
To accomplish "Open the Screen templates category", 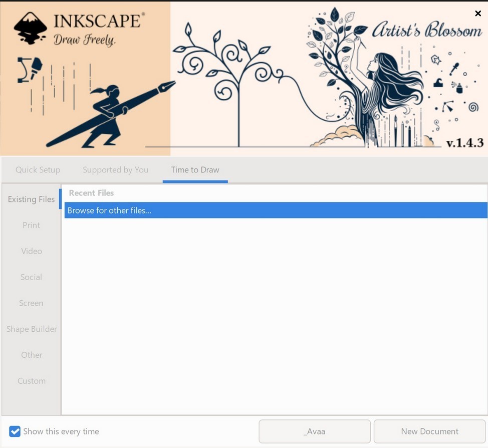I will coord(31,303).
